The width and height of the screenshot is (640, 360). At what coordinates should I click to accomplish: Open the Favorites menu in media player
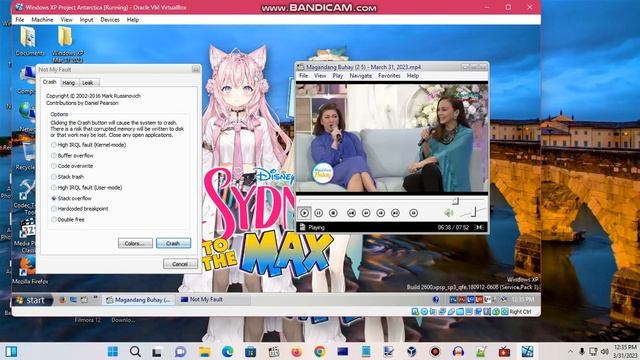coord(389,76)
